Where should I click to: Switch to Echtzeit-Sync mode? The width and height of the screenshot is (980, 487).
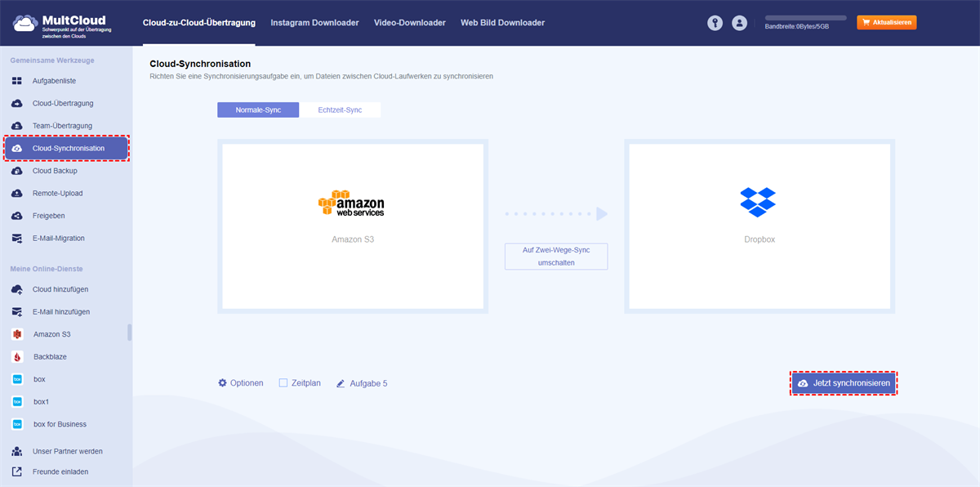[341, 109]
